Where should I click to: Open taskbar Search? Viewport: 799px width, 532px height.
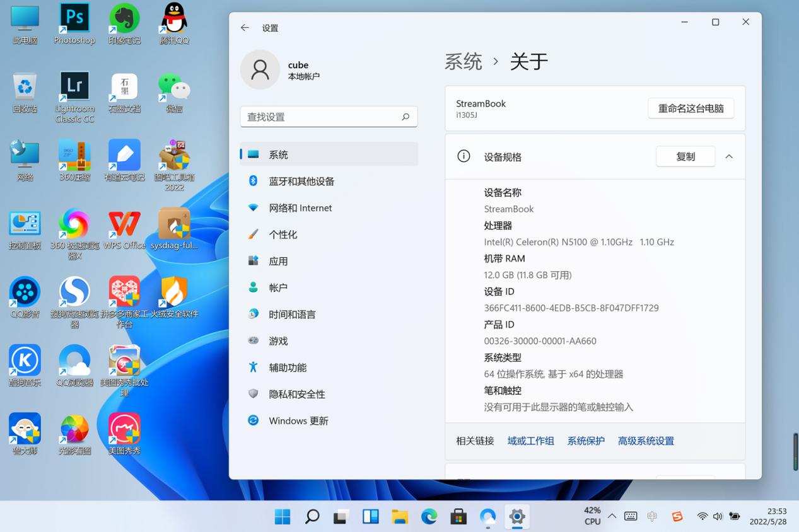(x=312, y=517)
